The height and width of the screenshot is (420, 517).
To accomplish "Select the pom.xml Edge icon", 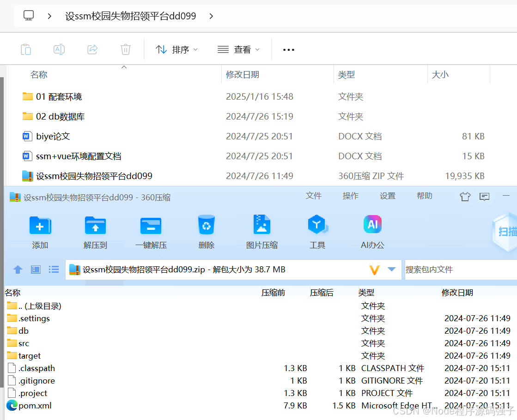I will tap(12, 405).
